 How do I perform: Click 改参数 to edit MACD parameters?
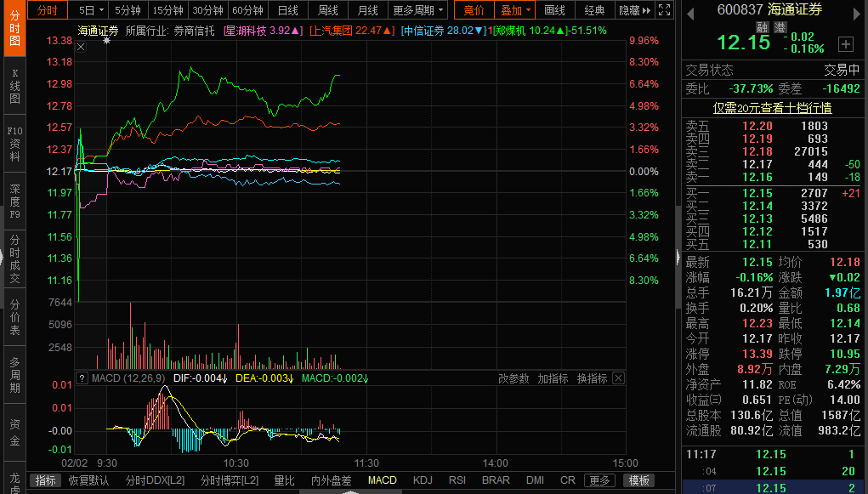[x=513, y=378]
